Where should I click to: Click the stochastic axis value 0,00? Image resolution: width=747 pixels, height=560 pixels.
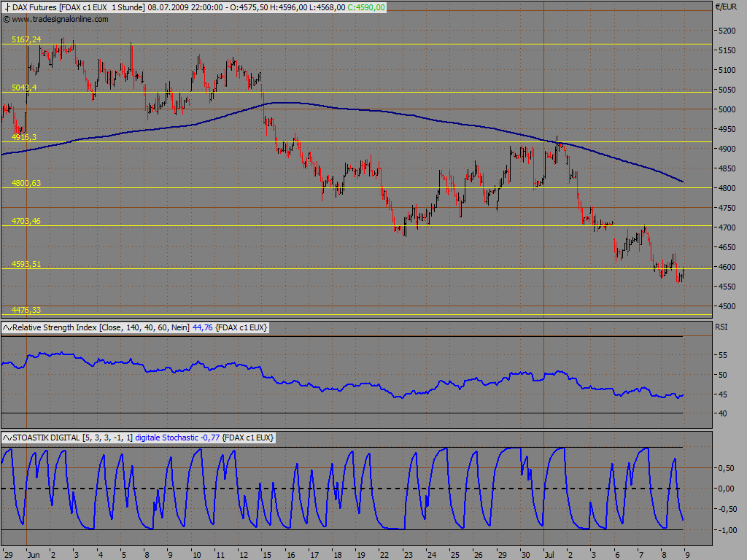(x=726, y=489)
